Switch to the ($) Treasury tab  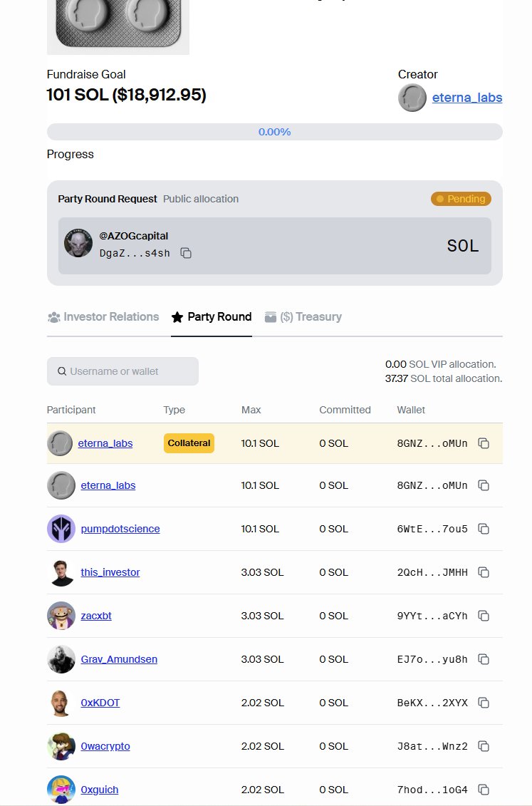(303, 316)
